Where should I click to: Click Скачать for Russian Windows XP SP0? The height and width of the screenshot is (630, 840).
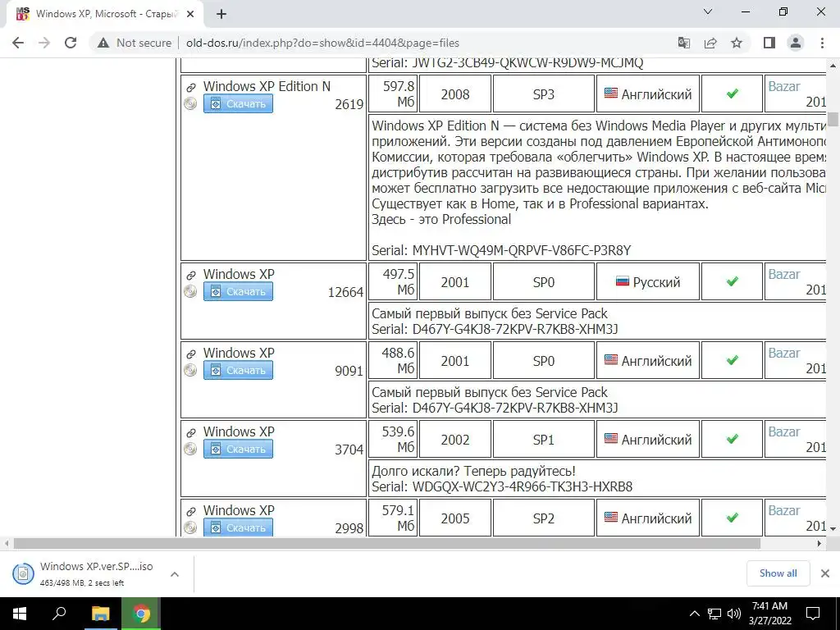click(238, 291)
